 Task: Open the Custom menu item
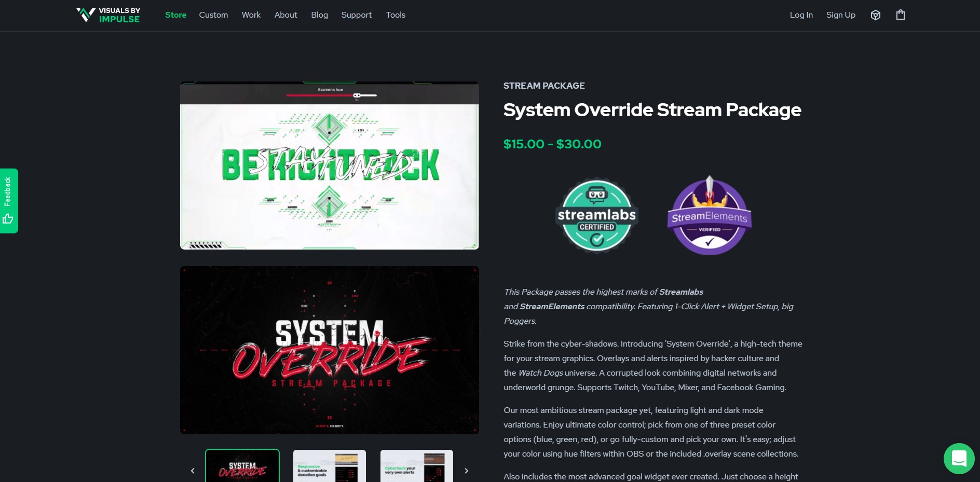point(213,15)
